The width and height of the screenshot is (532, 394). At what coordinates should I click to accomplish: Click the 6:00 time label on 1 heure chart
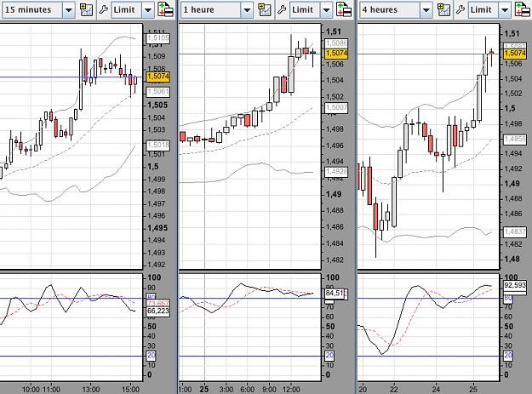point(248,389)
